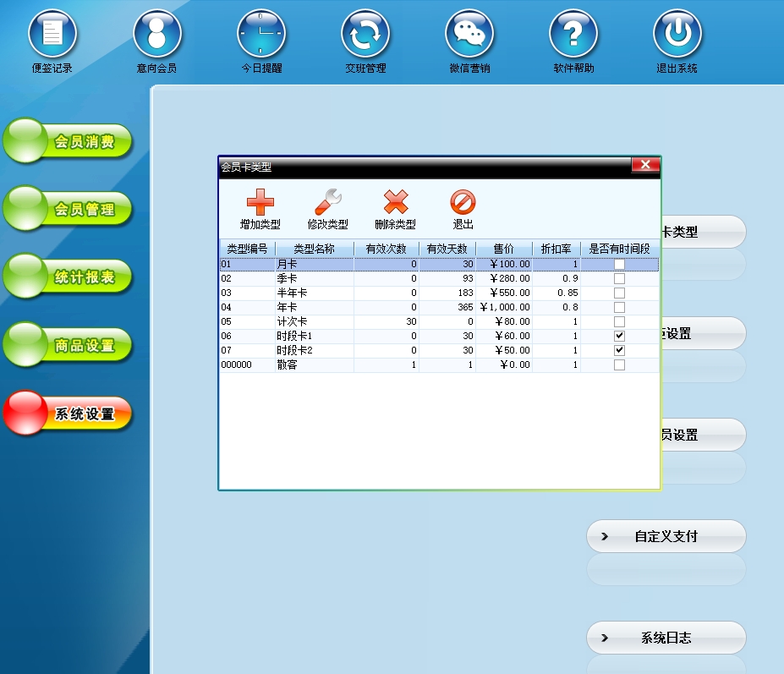Open 软件帮助 help question icon
Image resolution: width=784 pixels, height=674 pixels.
pos(573,35)
